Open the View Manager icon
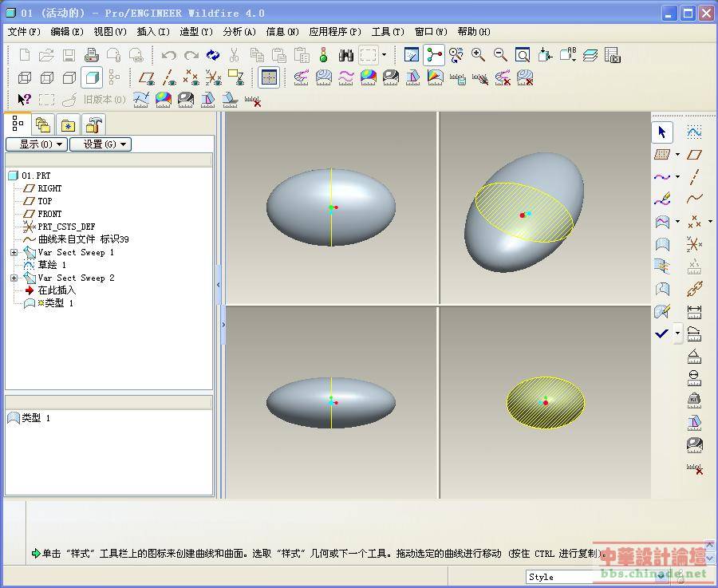Viewport: 718px width, 588px height. coord(612,55)
